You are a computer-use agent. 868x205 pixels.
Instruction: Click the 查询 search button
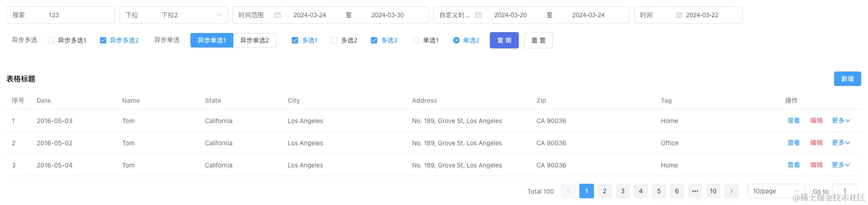pyautogui.click(x=504, y=40)
